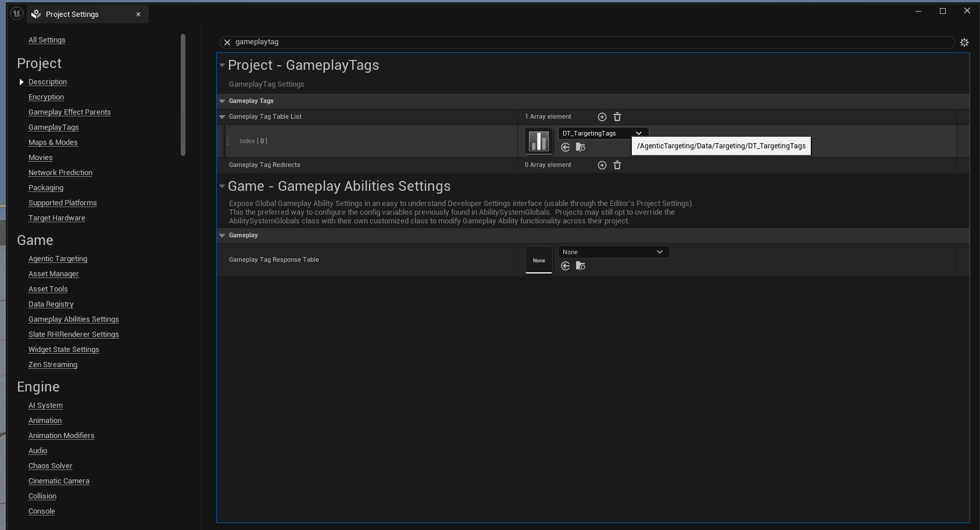The width and height of the screenshot is (980, 530).
Task: Collapse the Gameplay Tags category header
Action: [x=222, y=101]
